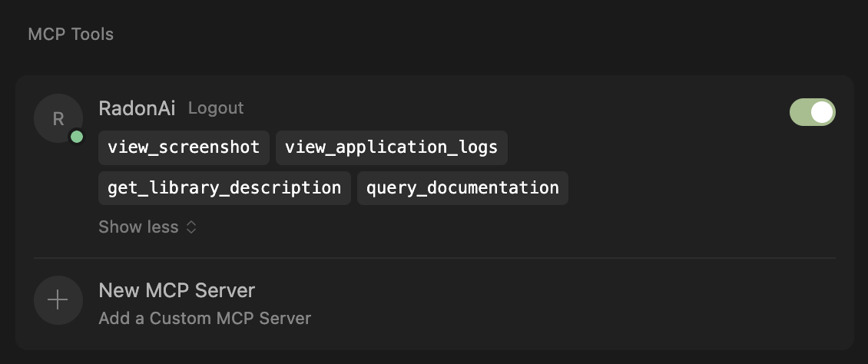This screenshot has height=364, width=868.
Task: Click the MCP Tools section heading
Action: coord(71,35)
